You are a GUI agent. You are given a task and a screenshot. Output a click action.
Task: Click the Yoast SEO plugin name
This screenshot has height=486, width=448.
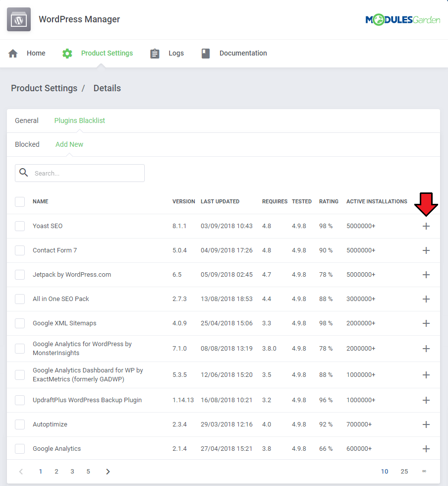click(x=48, y=226)
